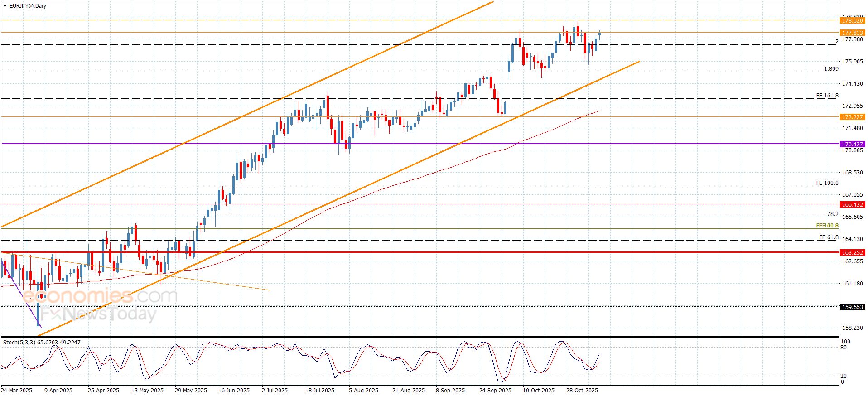Select the red 166.432 price label
The image size is (868, 396).
click(x=852, y=204)
